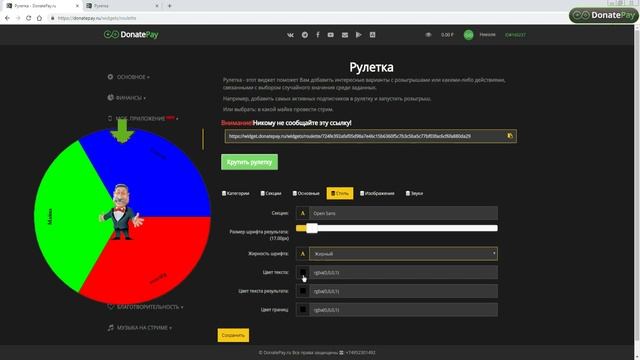640x360 pixels.
Task: Click the result font size slider track
Action: 397,228
